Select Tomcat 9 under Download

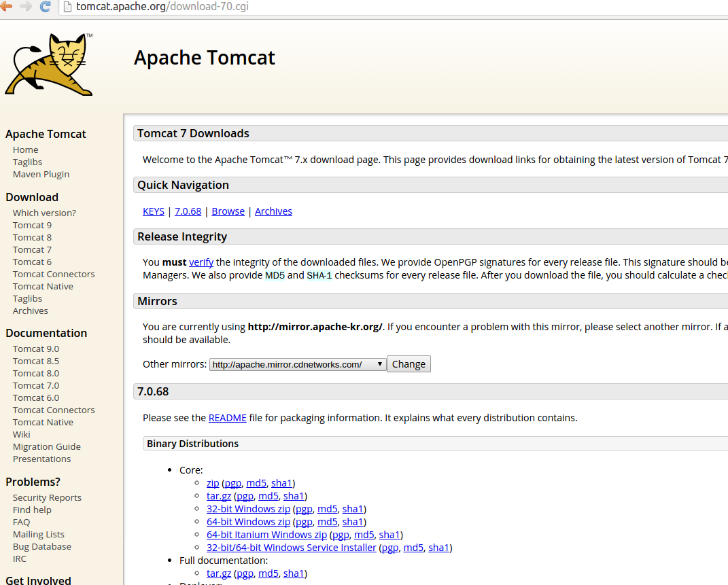32,225
